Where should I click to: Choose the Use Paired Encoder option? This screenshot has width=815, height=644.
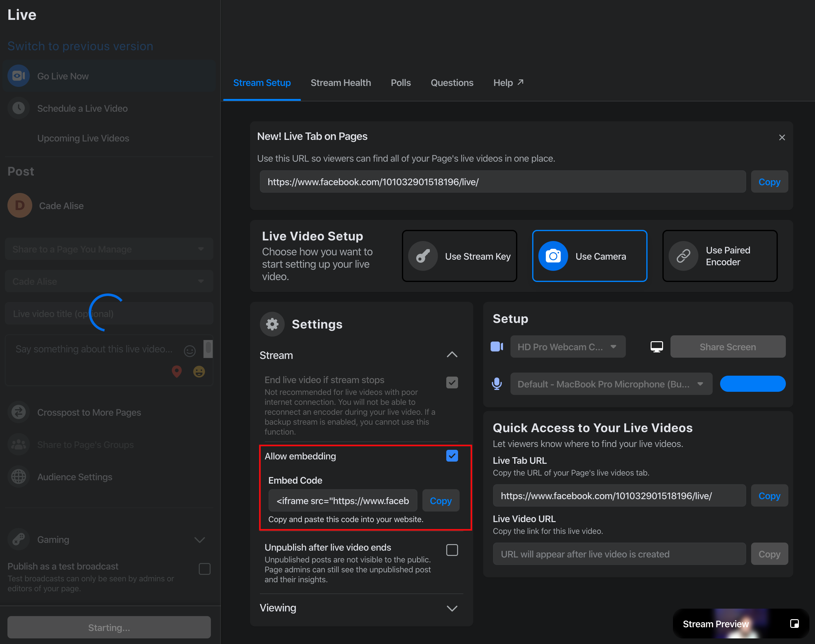[719, 256]
